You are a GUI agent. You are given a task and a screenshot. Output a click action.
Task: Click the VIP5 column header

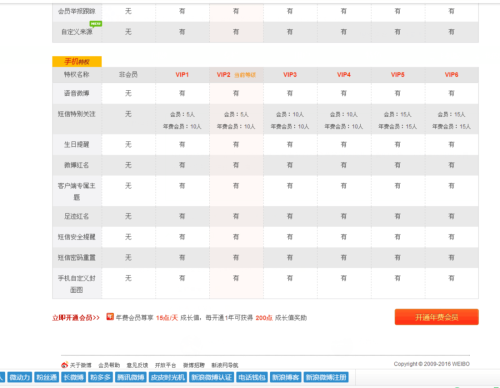point(398,75)
